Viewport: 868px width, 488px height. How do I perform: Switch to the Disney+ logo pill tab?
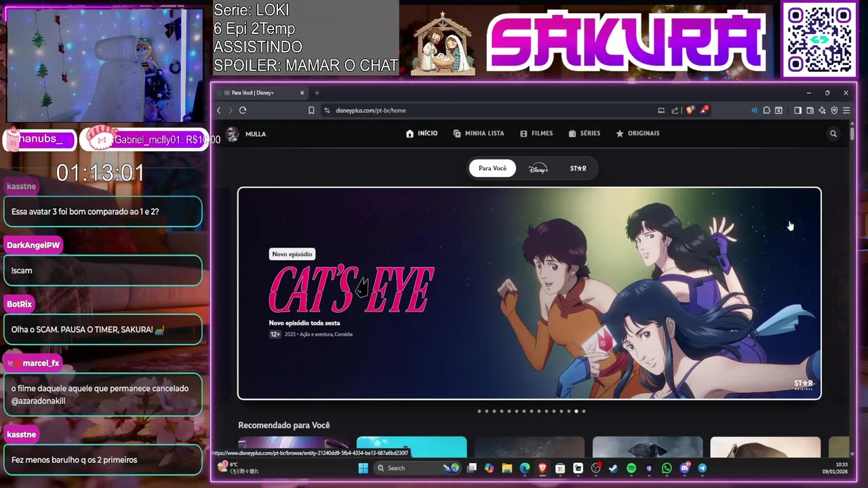[538, 168]
